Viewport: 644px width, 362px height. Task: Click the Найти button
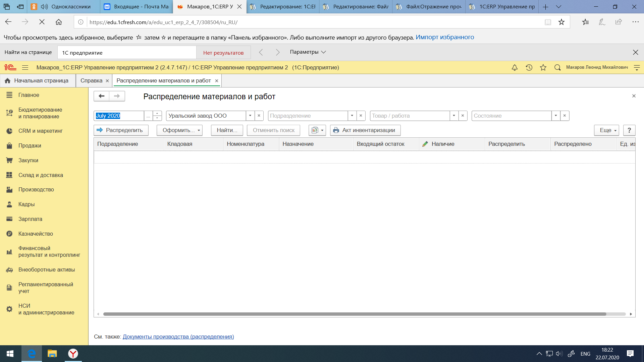pos(227,130)
